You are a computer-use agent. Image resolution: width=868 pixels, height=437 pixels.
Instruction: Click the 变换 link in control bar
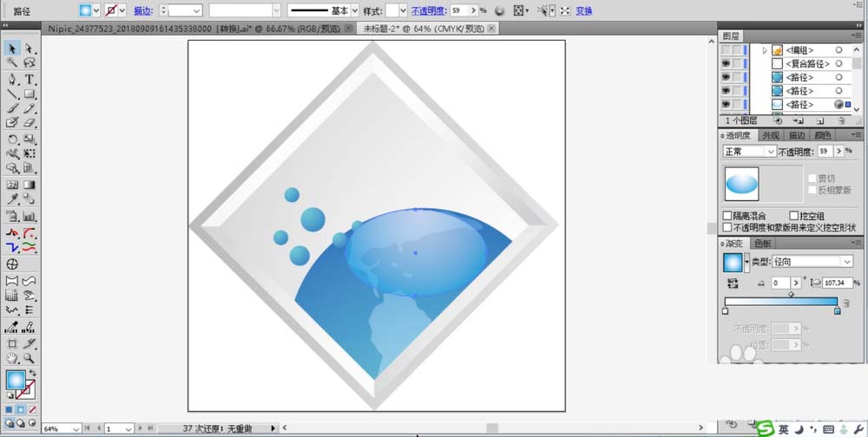point(584,10)
